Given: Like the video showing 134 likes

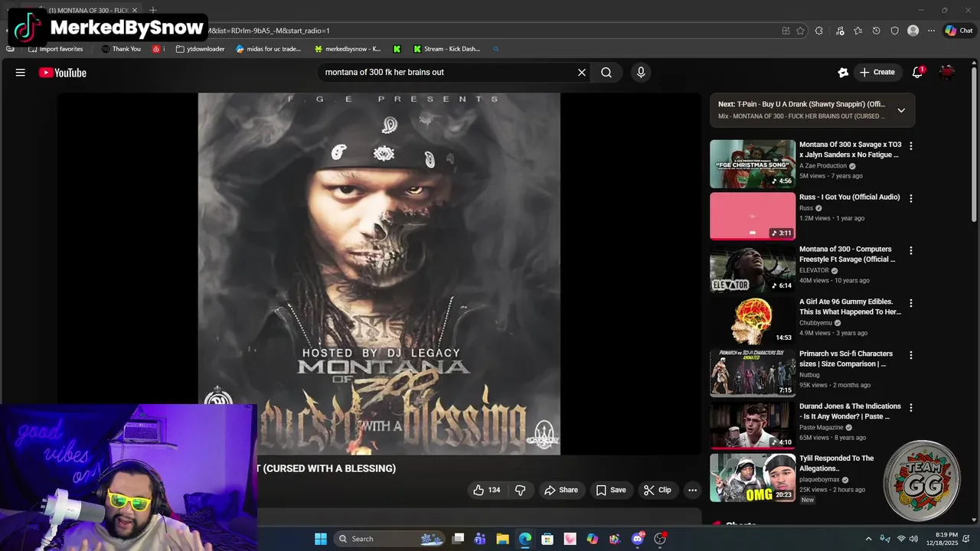Looking at the screenshot, I should coord(487,490).
